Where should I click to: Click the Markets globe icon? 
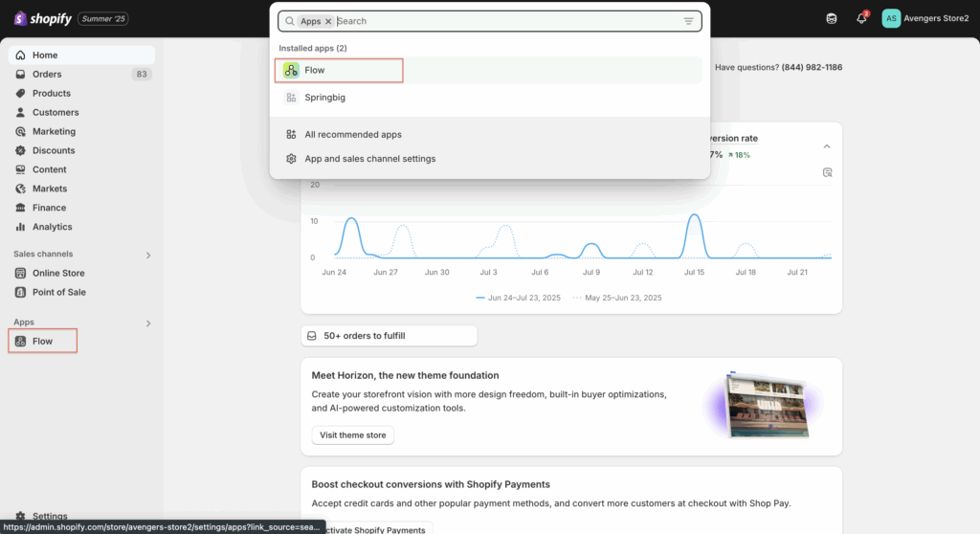point(21,189)
